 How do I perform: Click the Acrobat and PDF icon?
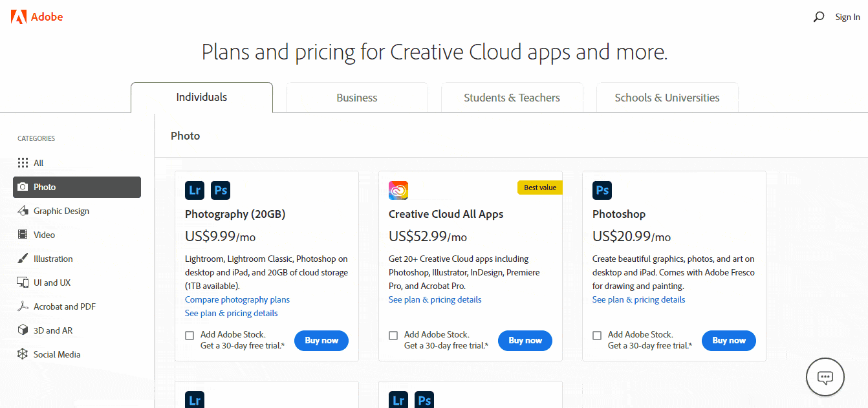pos(23,306)
